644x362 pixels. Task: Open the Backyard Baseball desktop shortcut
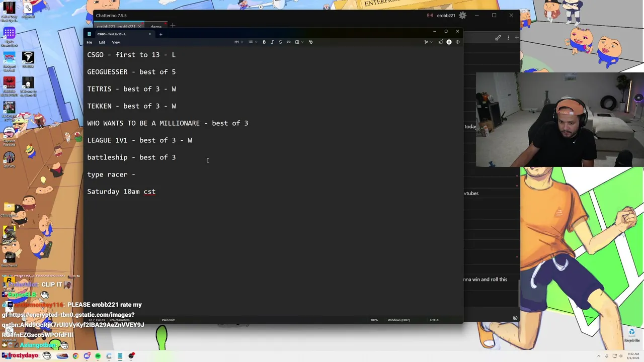tap(9, 61)
